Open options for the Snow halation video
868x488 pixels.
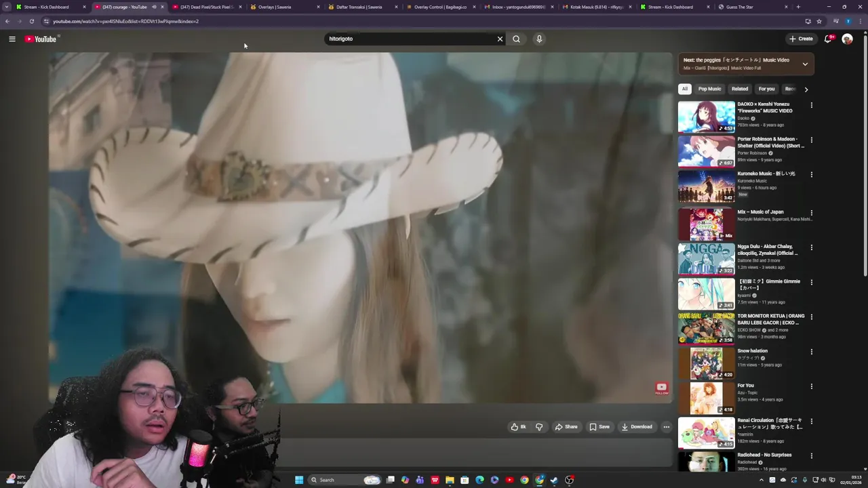tap(811, 352)
